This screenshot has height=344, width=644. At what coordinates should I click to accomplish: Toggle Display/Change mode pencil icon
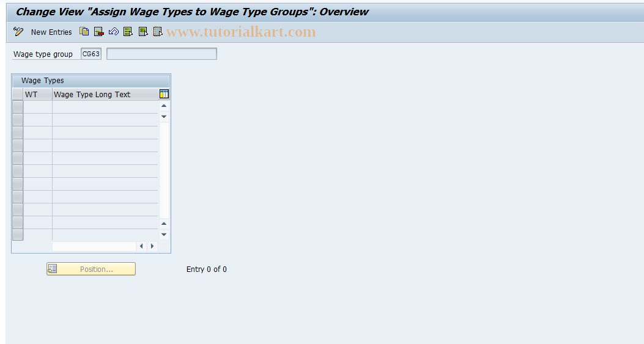[18, 32]
